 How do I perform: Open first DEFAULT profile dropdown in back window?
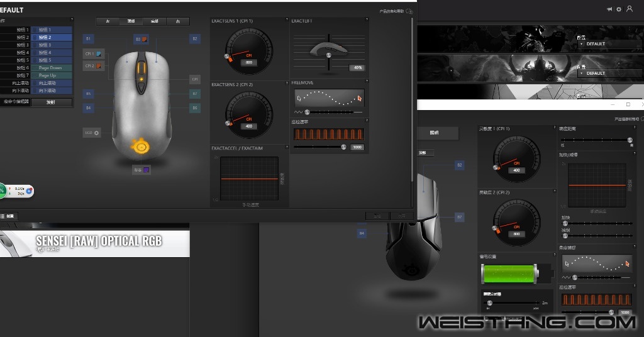click(x=610, y=44)
